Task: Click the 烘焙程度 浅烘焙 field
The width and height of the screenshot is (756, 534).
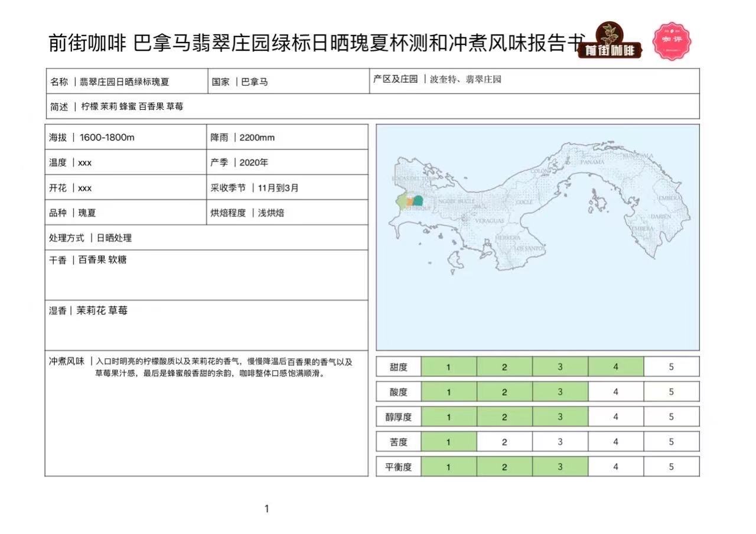Action: (x=287, y=213)
